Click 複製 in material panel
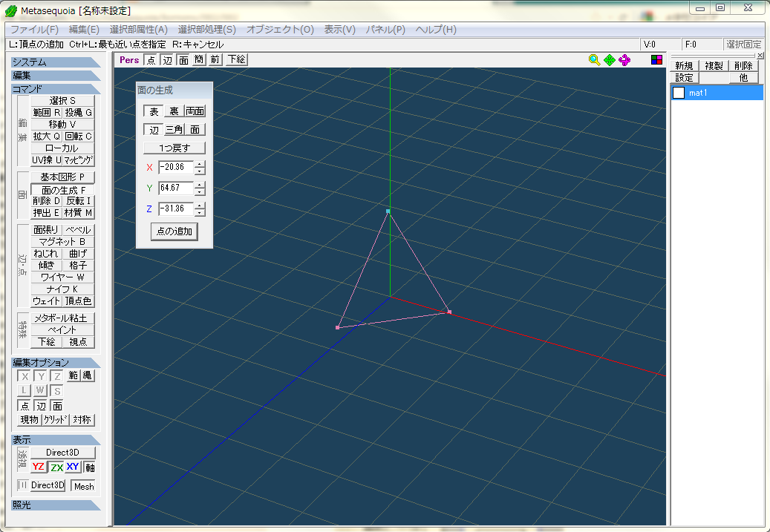 (714, 66)
